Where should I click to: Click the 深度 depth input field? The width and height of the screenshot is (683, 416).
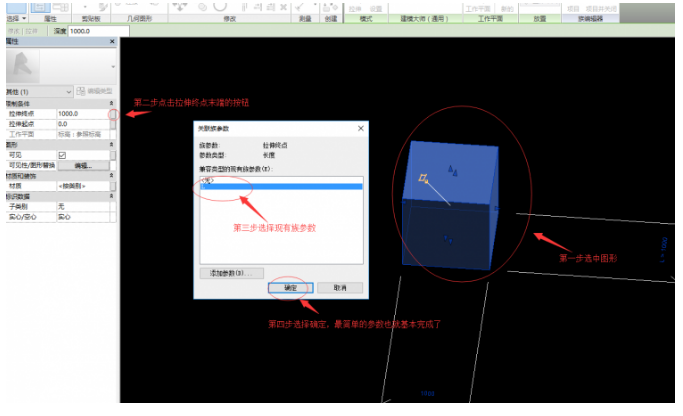pos(98,31)
